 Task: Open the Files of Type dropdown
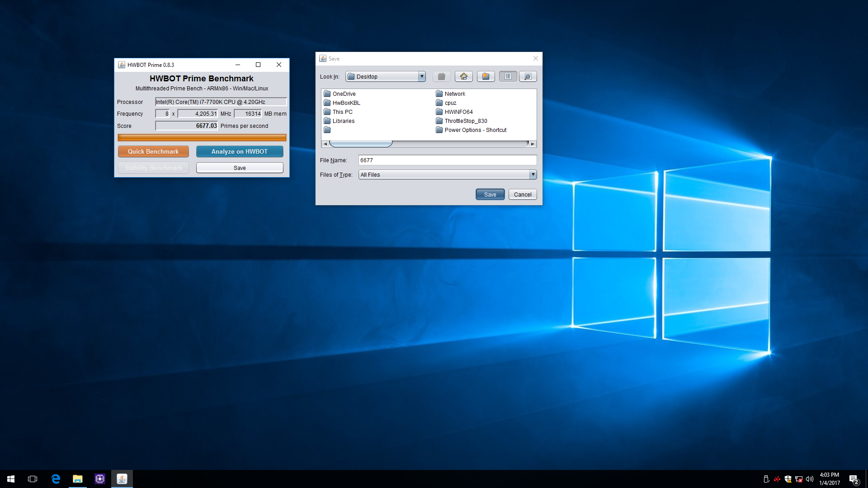click(x=448, y=174)
